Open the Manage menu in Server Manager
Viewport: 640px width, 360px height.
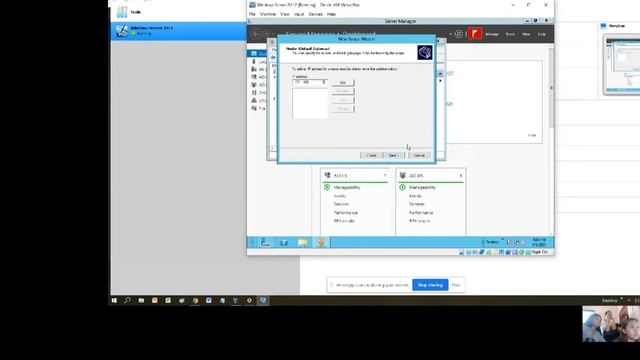point(492,34)
